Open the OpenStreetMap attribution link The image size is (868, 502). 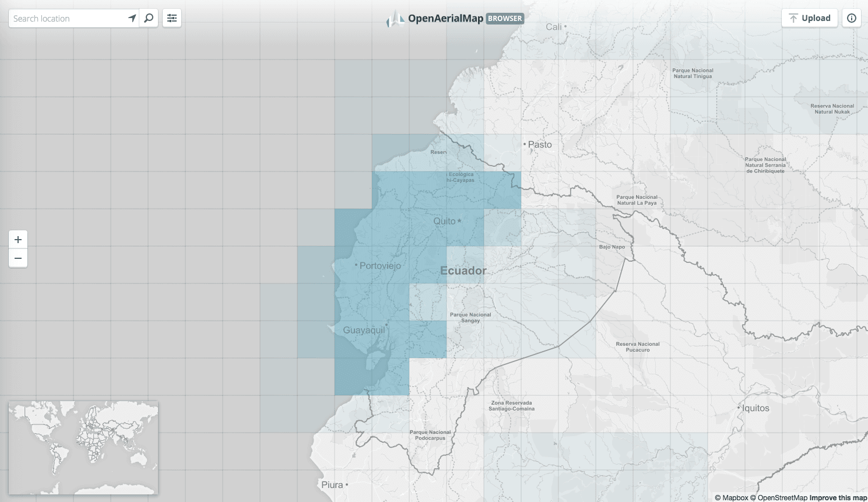pos(779,497)
